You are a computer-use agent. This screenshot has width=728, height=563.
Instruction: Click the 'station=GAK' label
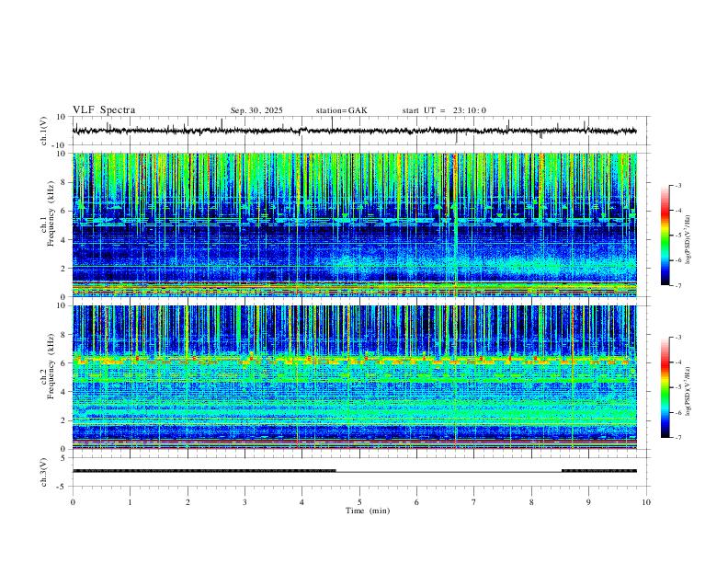pyautogui.click(x=341, y=110)
